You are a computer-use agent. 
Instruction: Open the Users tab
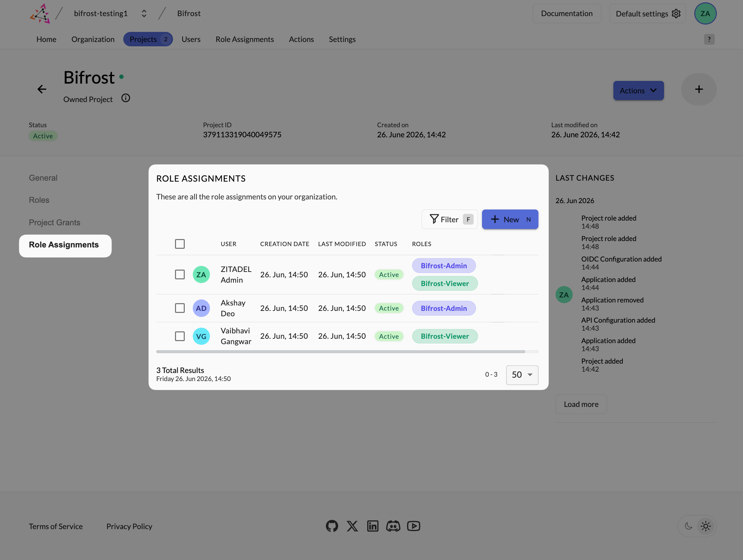tap(191, 39)
